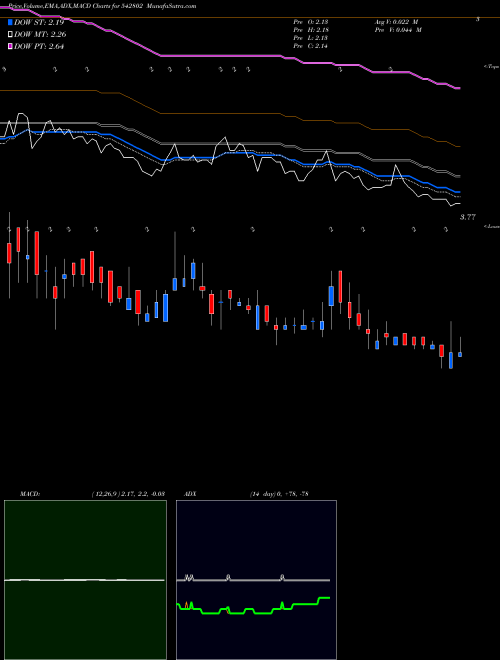Click the chart title mentioning MunafaSutra.com
The image size is (500, 660).
tap(102, 6)
